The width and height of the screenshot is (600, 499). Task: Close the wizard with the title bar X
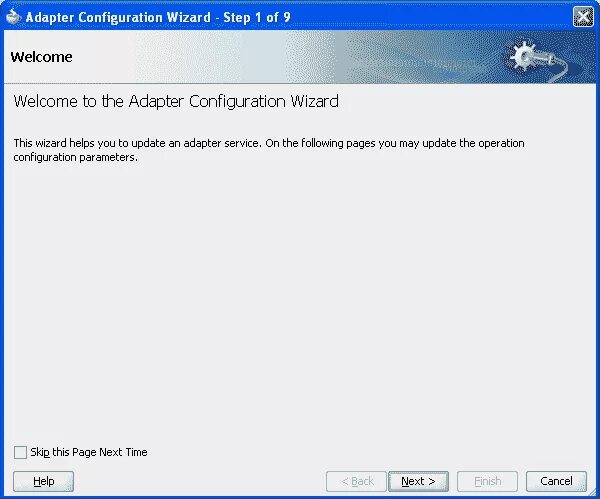click(x=583, y=17)
